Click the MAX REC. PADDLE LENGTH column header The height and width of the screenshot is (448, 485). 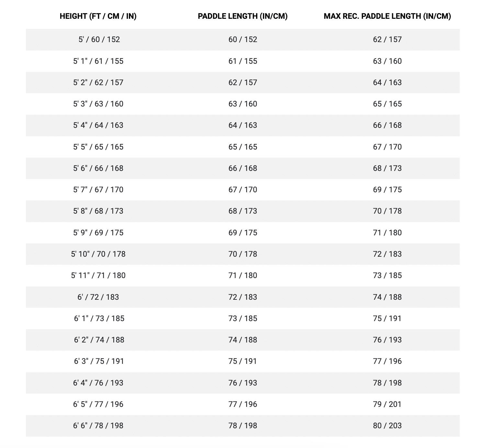387,16
